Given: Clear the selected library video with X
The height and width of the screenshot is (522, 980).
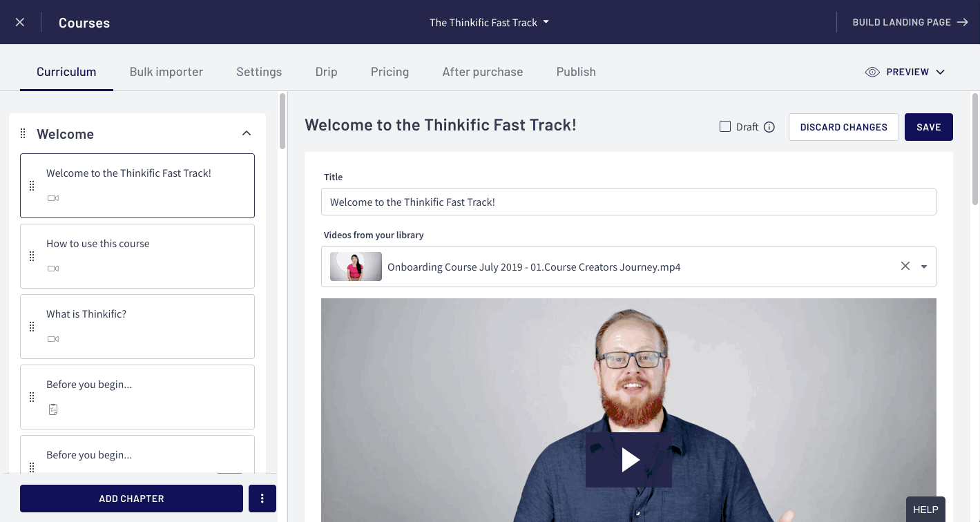Looking at the screenshot, I should point(905,266).
